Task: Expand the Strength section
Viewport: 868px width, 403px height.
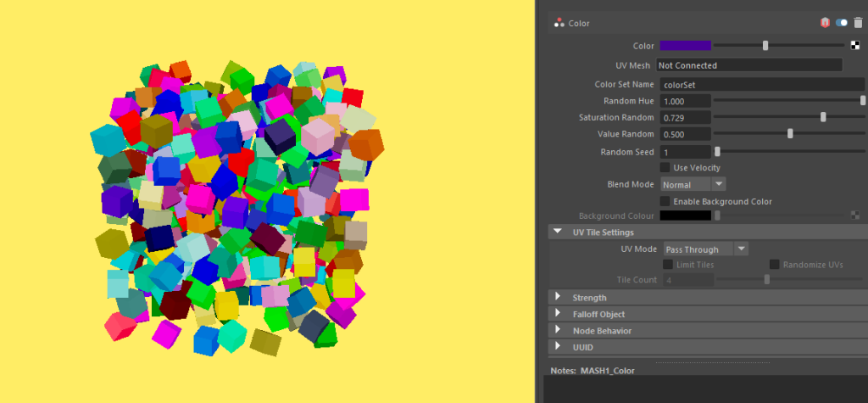Action: click(x=558, y=298)
